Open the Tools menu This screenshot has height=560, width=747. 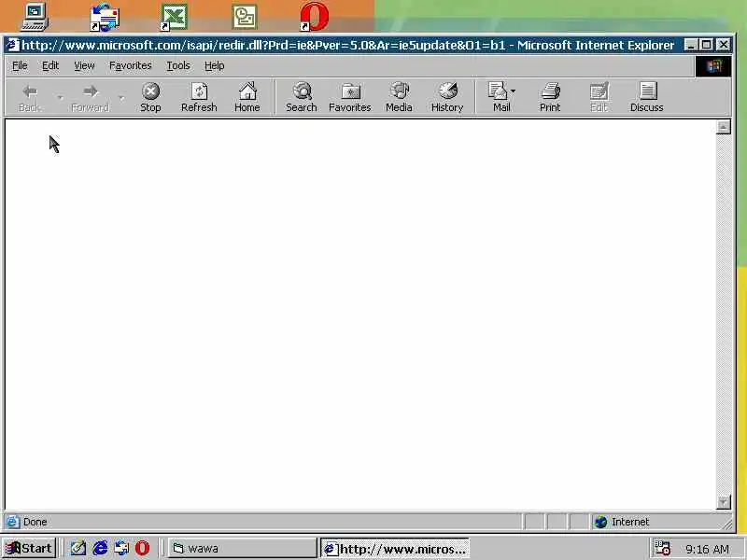(x=178, y=65)
